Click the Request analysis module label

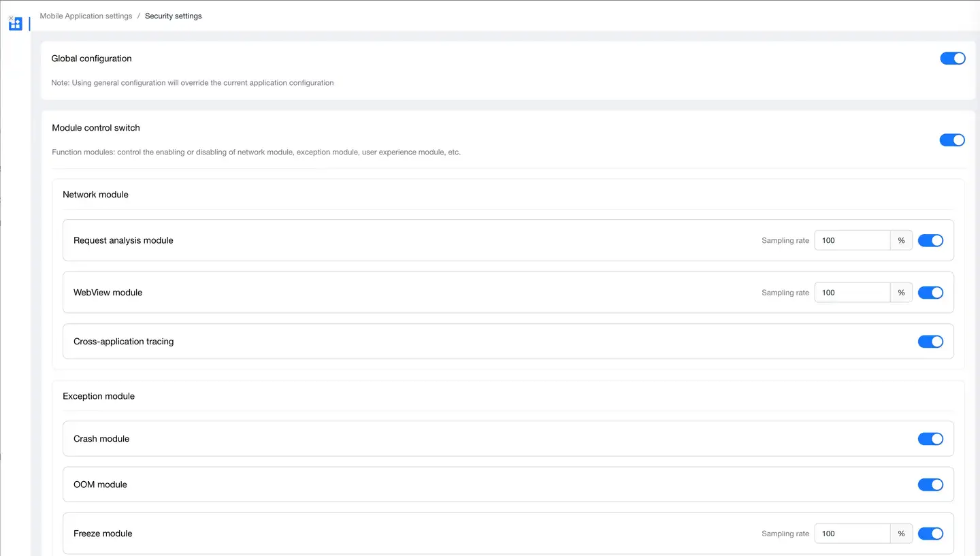pos(123,240)
